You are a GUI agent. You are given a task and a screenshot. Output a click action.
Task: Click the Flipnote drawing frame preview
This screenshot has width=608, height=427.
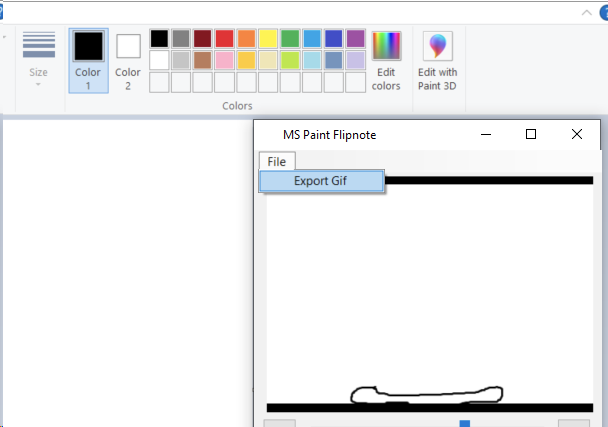tap(430, 294)
